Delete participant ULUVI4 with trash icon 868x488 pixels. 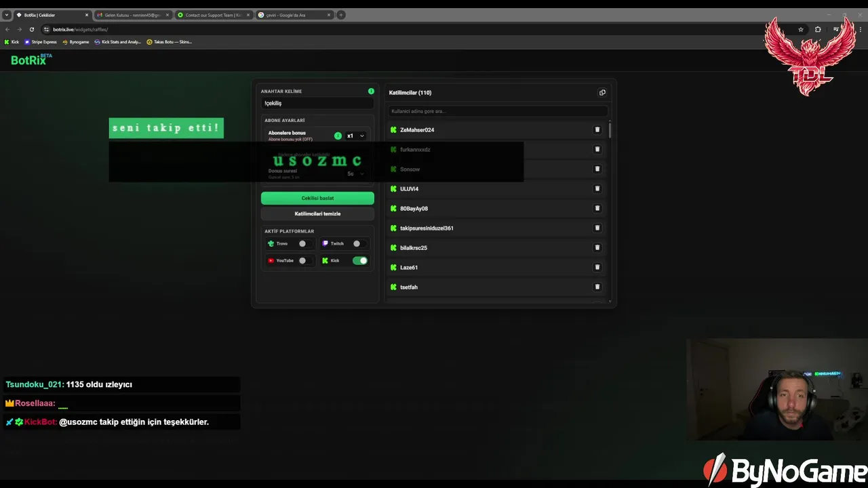pyautogui.click(x=597, y=188)
